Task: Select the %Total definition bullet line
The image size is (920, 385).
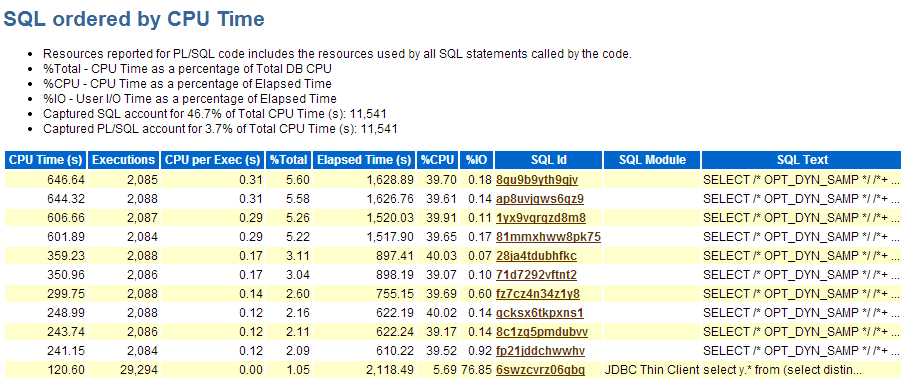Action: [187, 69]
